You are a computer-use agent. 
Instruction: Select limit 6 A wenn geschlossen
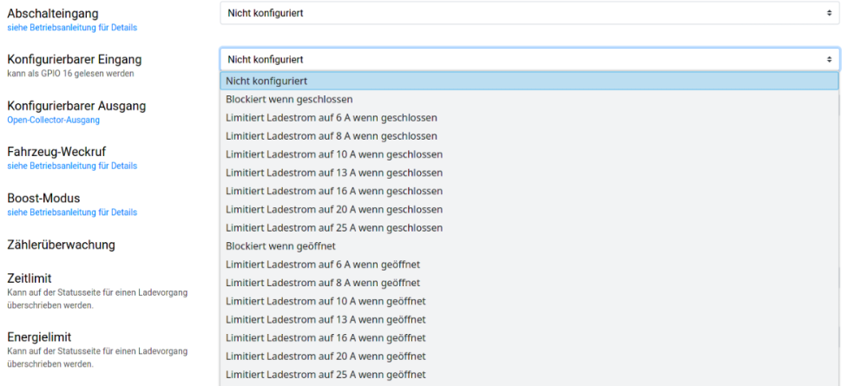pyautogui.click(x=331, y=117)
